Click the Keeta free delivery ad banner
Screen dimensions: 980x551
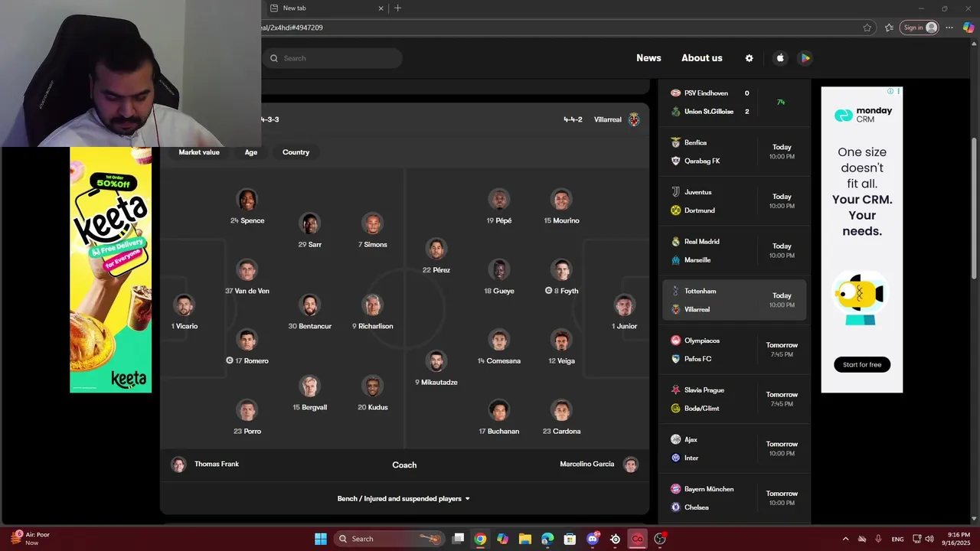111,269
